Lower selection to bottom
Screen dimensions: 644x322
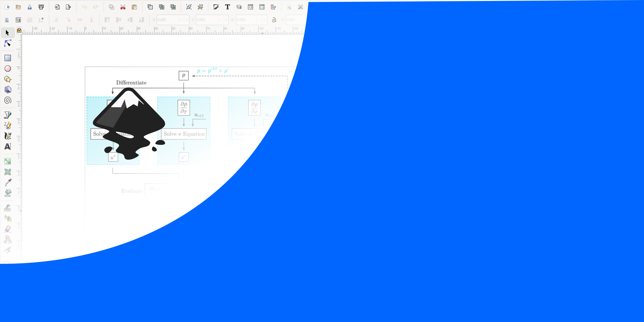141,20
